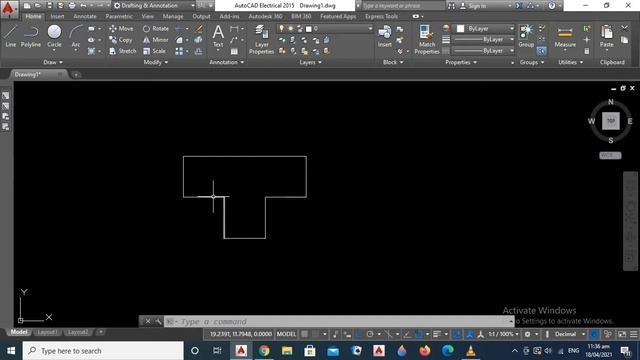The image size is (640, 360).
Task: Click the white ByLayer color swatch
Action: coord(460,29)
